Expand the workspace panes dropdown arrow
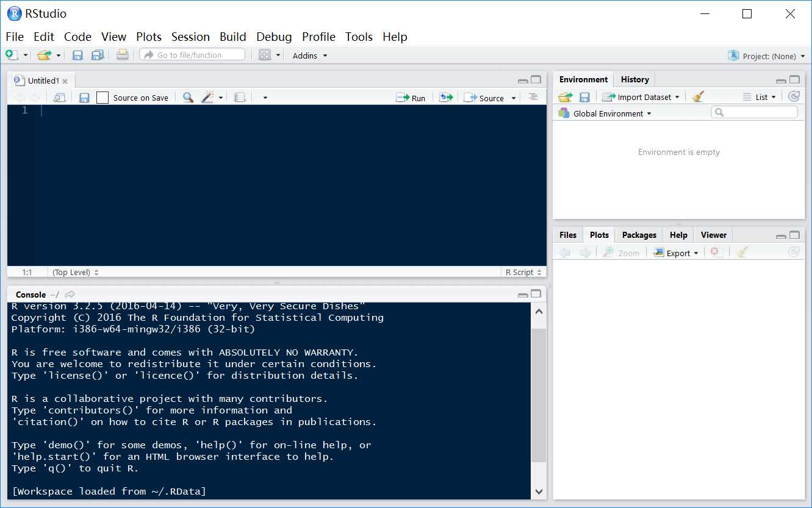The image size is (812, 508). pos(278,55)
